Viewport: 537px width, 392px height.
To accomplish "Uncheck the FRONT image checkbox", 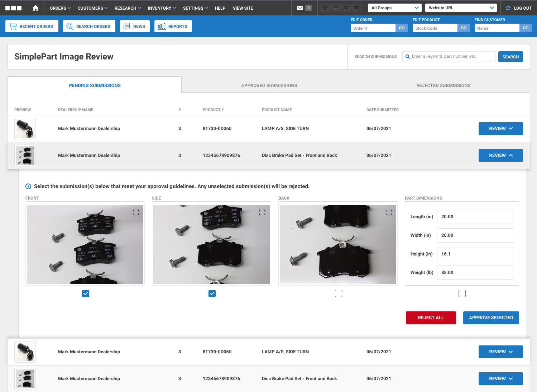I will pyautogui.click(x=86, y=293).
